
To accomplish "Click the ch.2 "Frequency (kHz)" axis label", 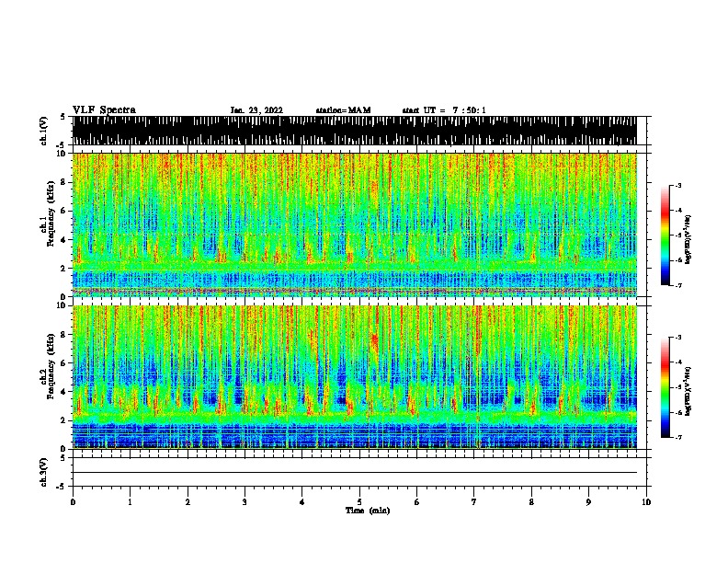I will click(x=51, y=366).
